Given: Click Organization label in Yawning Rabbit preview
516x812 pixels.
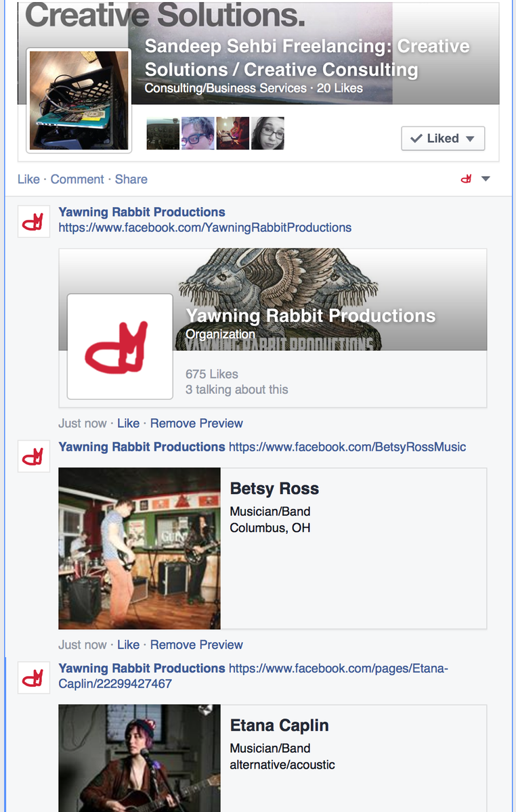Looking at the screenshot, I should [220, 334].
